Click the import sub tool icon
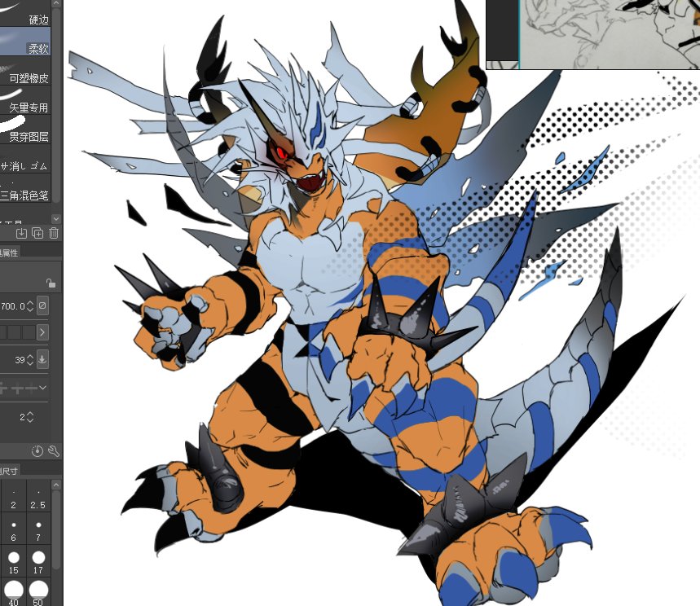Image resolution: width=700 pixels, height=606 pixels. pyautogui.click(x=21, y=233)
